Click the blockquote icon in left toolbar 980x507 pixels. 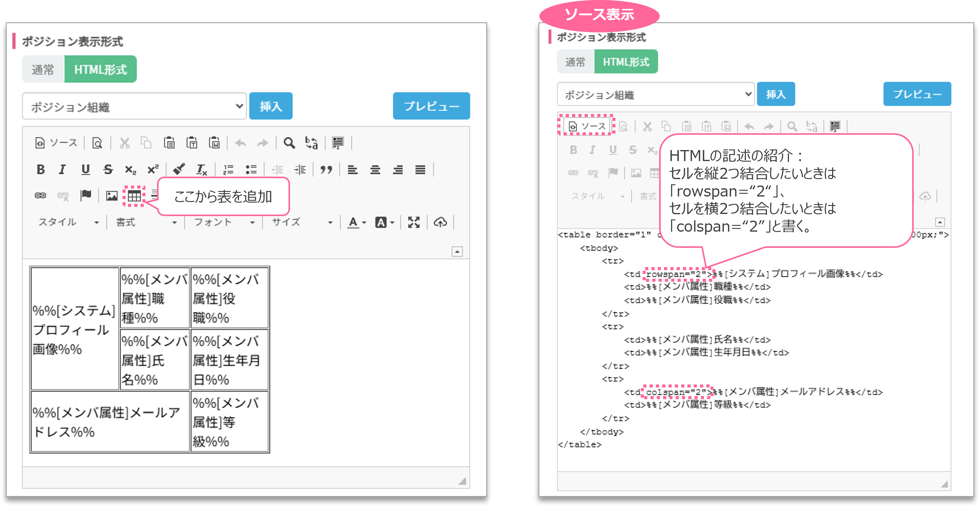(326, 170)
